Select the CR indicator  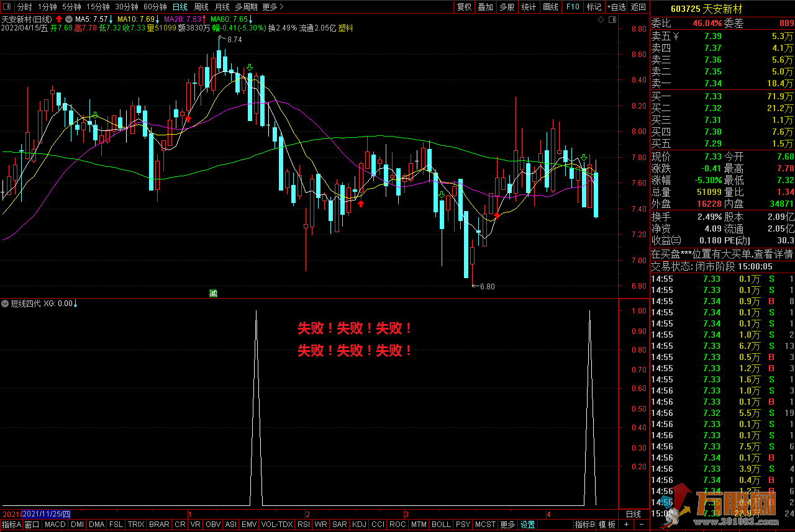click(180, 525)
